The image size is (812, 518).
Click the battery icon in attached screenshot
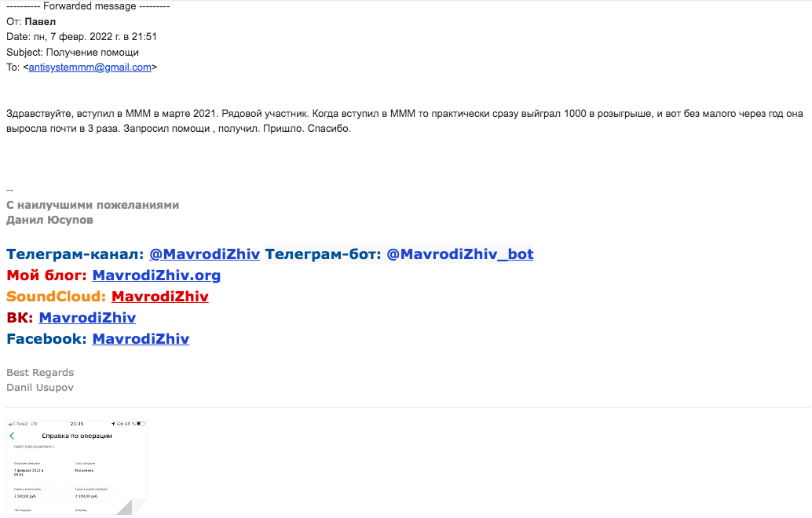[x=141, y=424]
